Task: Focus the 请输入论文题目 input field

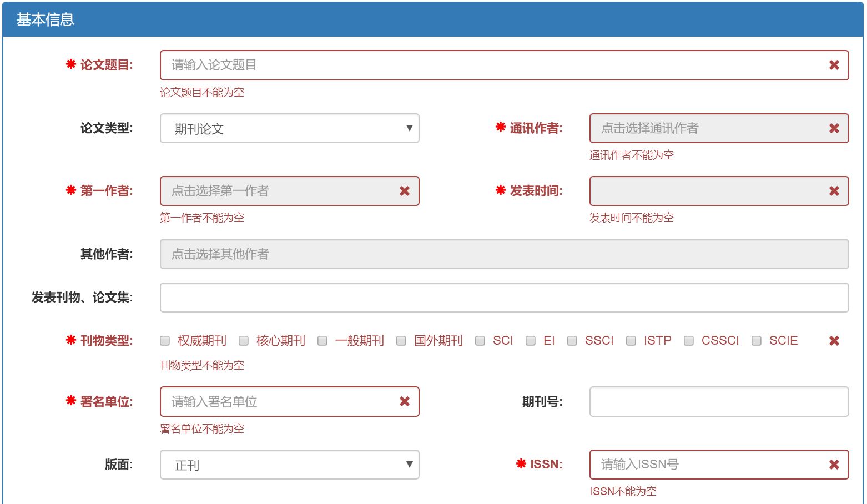Action: point(494,65)
